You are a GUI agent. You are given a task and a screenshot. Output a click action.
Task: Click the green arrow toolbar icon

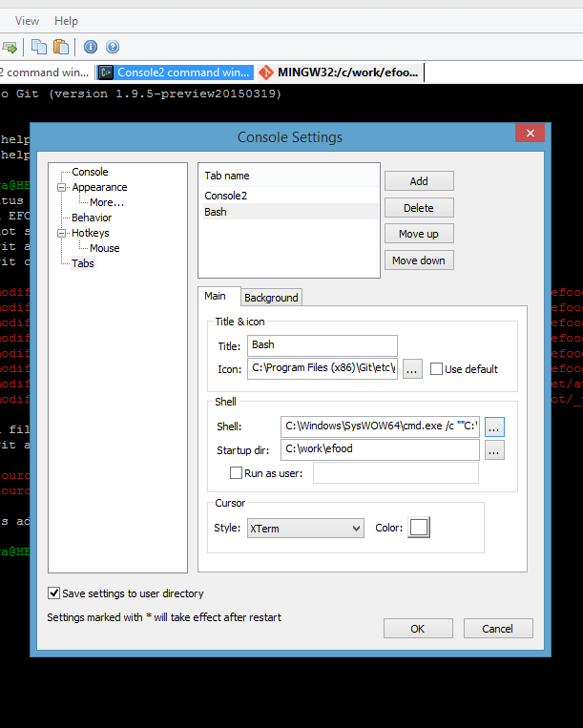(10, 47)
